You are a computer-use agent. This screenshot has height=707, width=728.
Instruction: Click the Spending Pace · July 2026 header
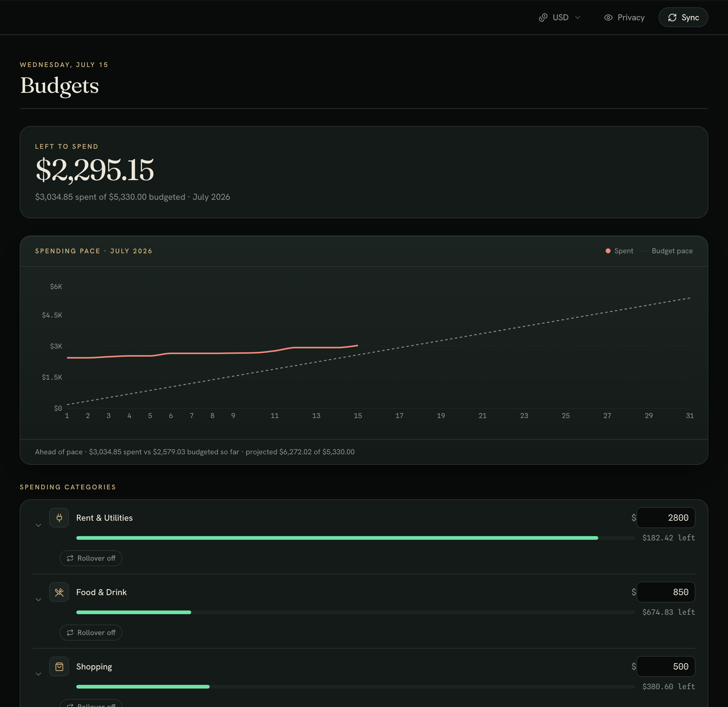[x=93, y=251]
